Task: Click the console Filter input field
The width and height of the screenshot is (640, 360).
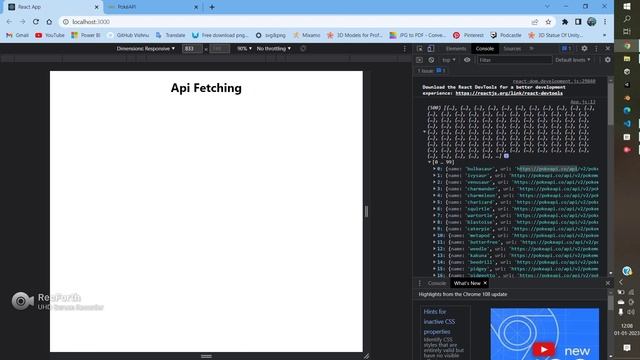Action: click(x=514, y=60)
